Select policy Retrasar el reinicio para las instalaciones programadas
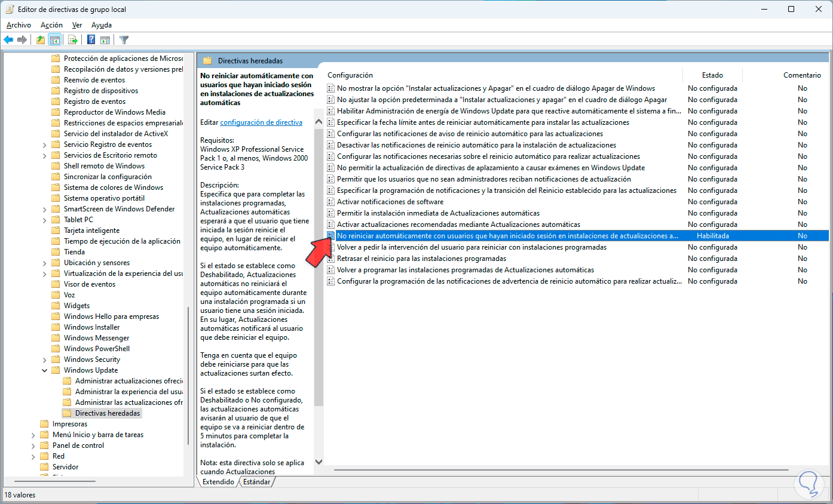 click(421, 259)
